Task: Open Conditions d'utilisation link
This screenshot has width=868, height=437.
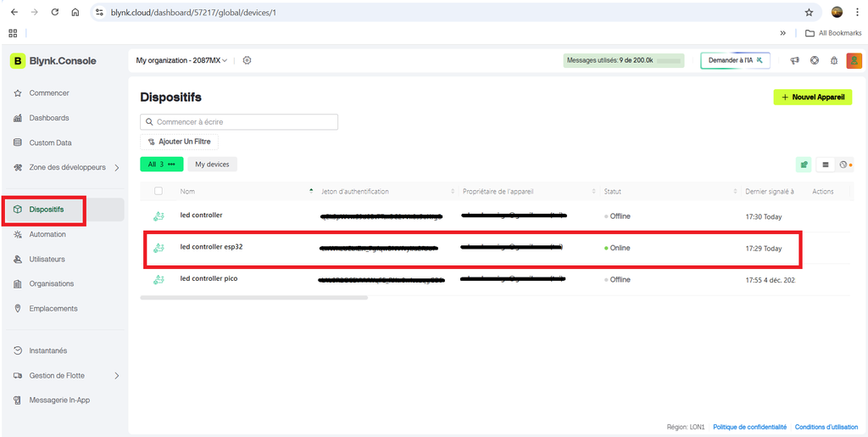Action: coord(827,427)
